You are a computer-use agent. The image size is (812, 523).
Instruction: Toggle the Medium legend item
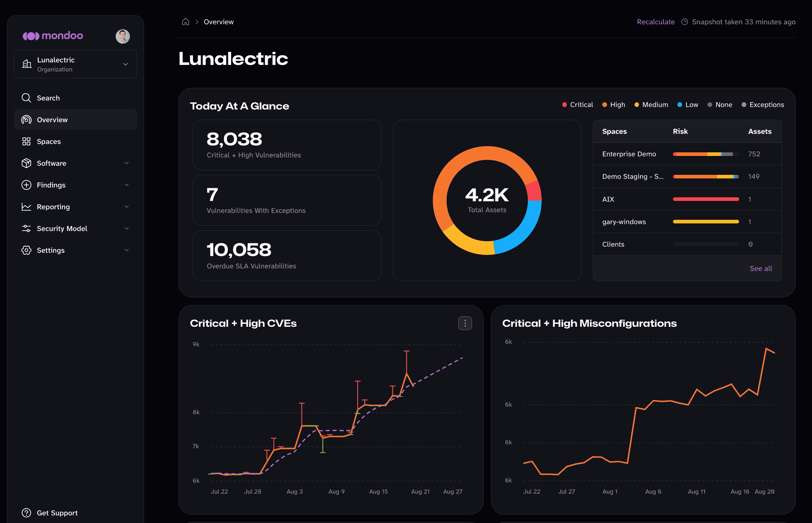click(651, 104)
